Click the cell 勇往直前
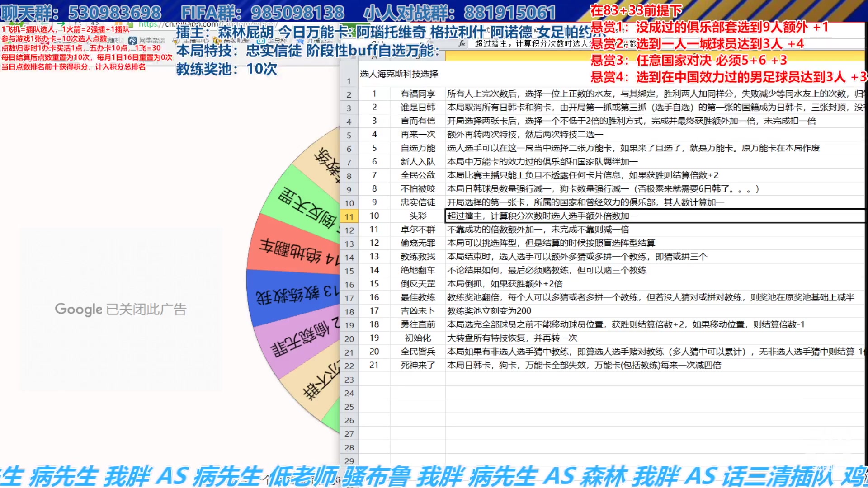This screenshot has width=868, height=488. click(418, 324)
